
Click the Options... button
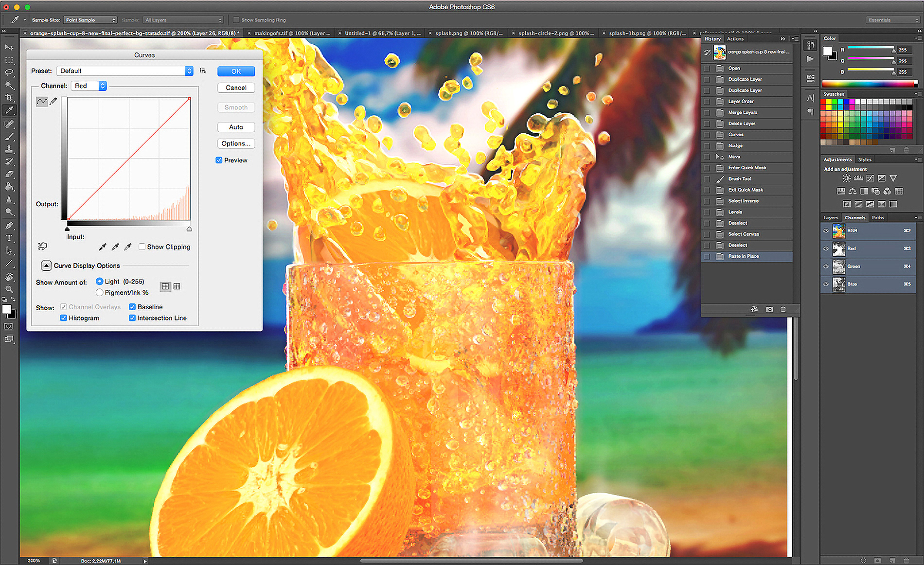click(236, 143)
